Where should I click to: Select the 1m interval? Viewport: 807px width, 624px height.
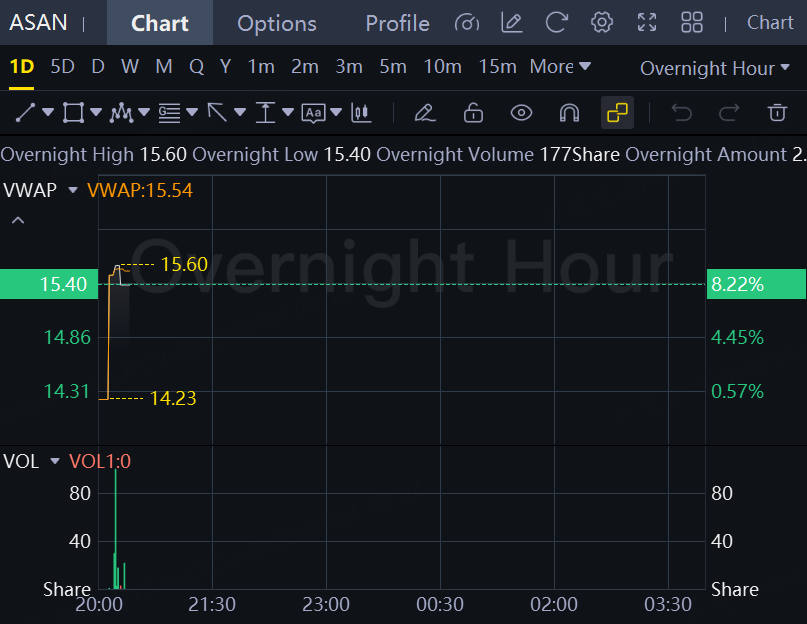261,67
